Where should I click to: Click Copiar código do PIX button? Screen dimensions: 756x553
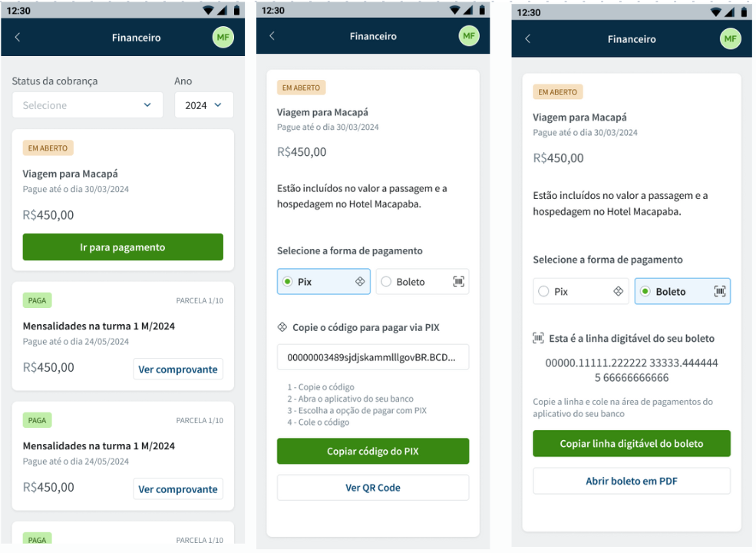[x=373, y=451]
